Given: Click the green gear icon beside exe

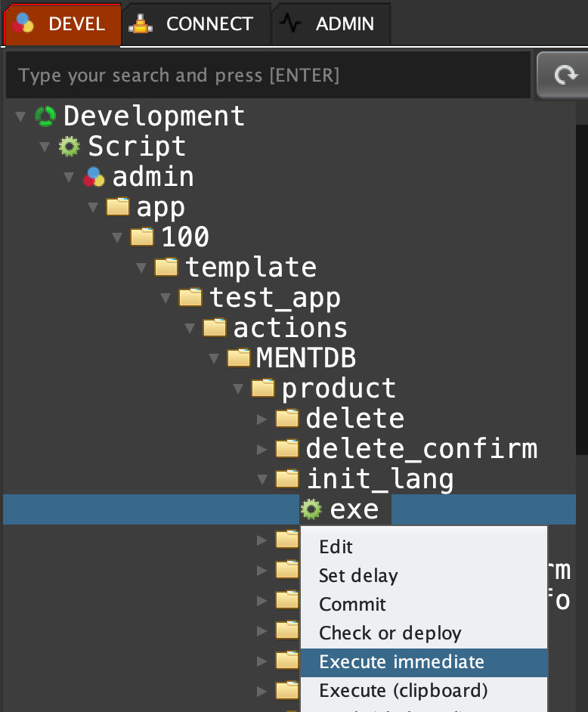Looking at the screenshot, I should tap(311, 509).
